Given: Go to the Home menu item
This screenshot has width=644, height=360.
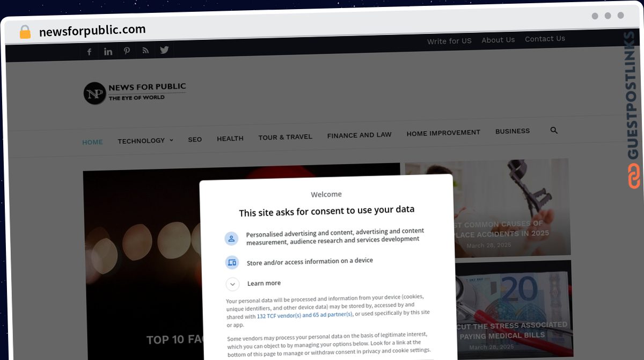Looking at the screenshot, I should coord(92,142).
